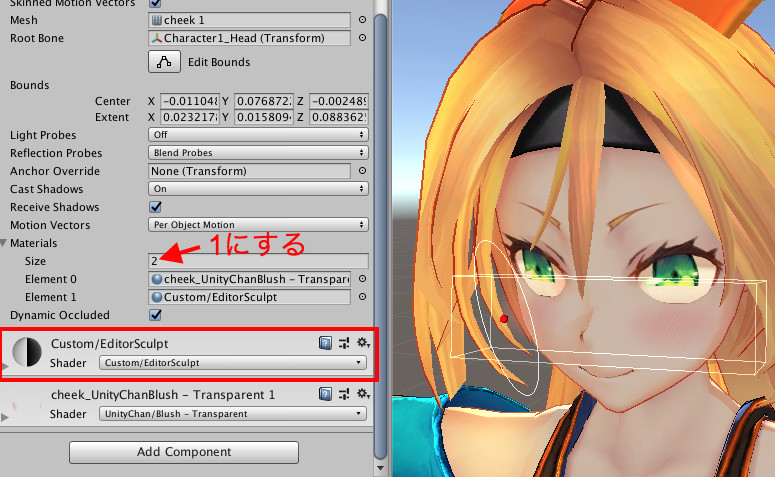
Task: Click Materials Size input field
Action: tap(258, 260)
